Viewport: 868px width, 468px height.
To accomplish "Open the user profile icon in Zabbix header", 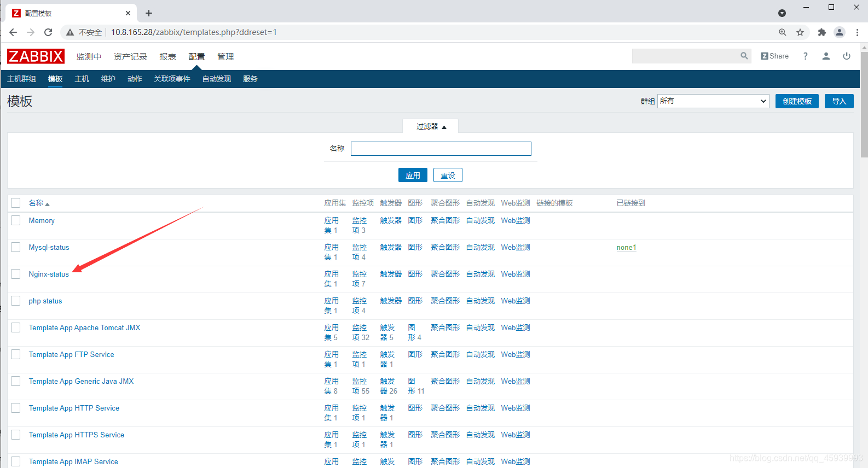I will (826, 56).
